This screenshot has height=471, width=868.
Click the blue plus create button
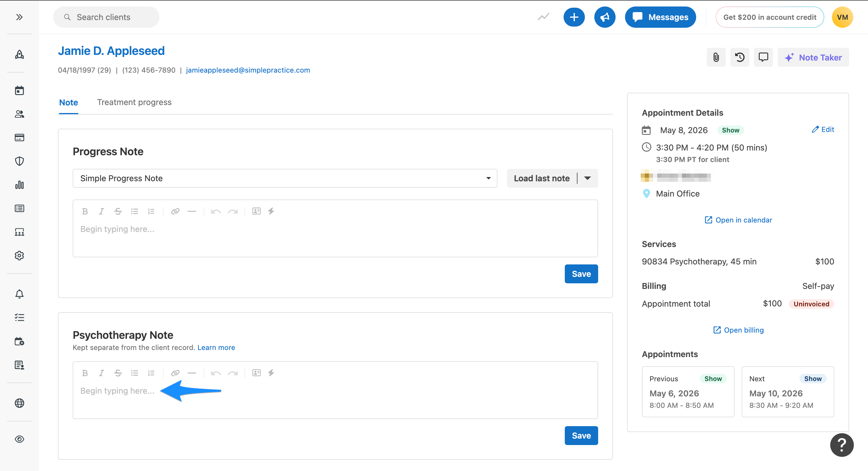tap(574, 17)
